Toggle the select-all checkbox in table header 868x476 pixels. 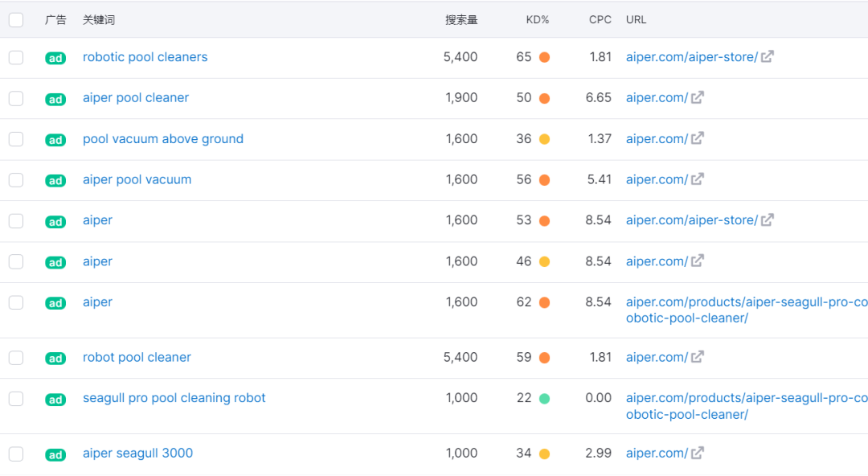coord(16,20)
